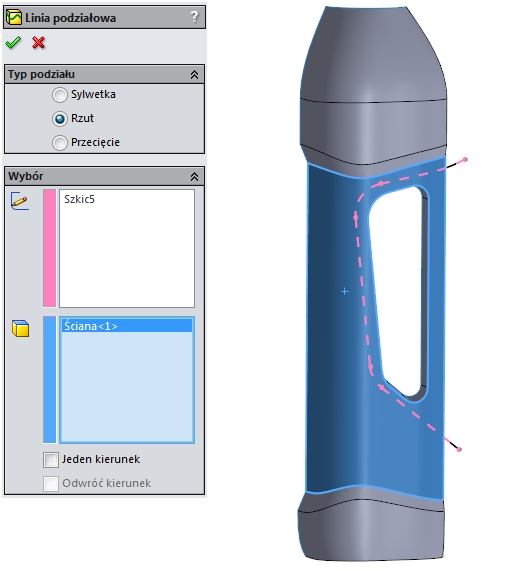
Task: Select Szkic5 in the sketch list
Action: point(79,199)
